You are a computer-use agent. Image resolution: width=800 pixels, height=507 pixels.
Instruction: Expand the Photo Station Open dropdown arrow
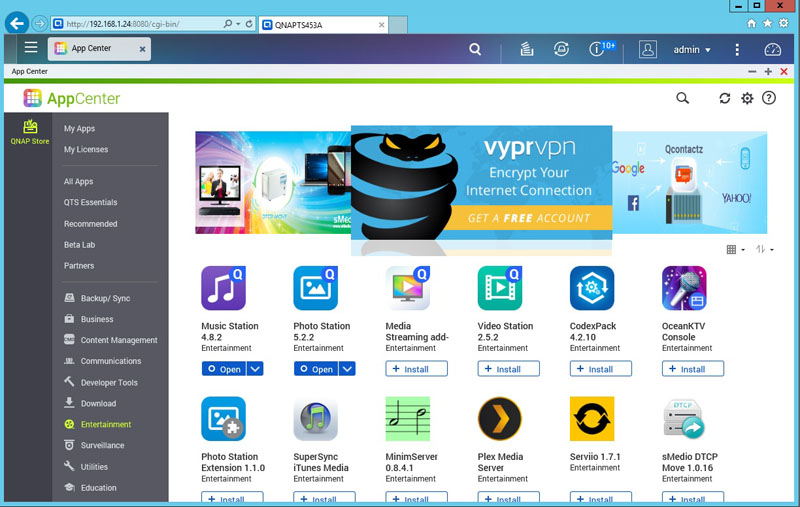click(347, 368)
